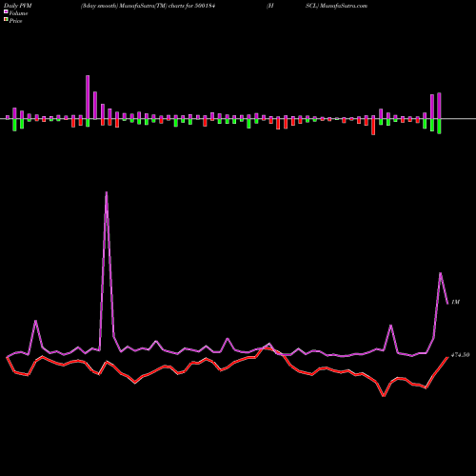Click the 474.50 price value label
Screen dimensions: 476x476
pyautogui.click(x=460, y=355)
